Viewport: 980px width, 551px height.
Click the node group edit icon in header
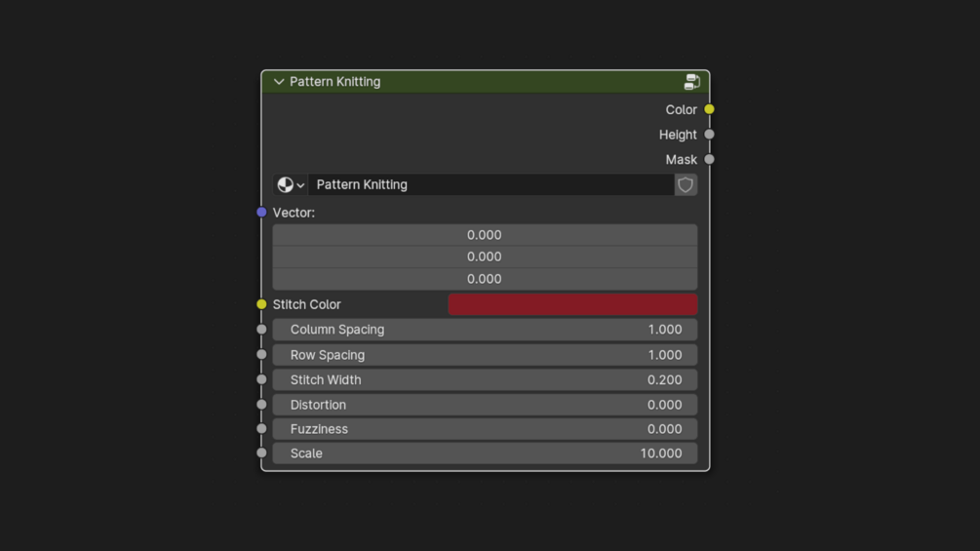692,82
